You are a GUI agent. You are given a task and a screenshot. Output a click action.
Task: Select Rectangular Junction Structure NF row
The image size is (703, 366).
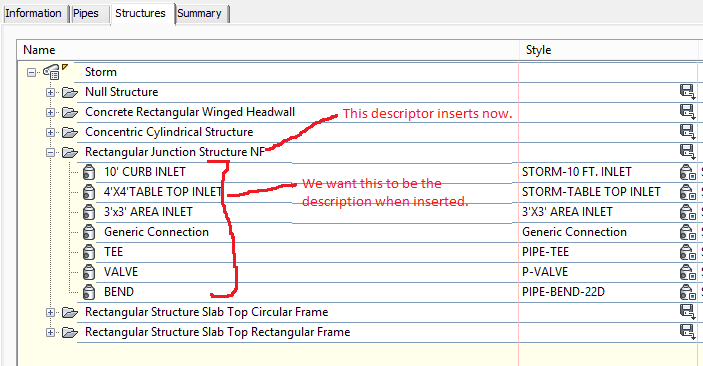175,152
